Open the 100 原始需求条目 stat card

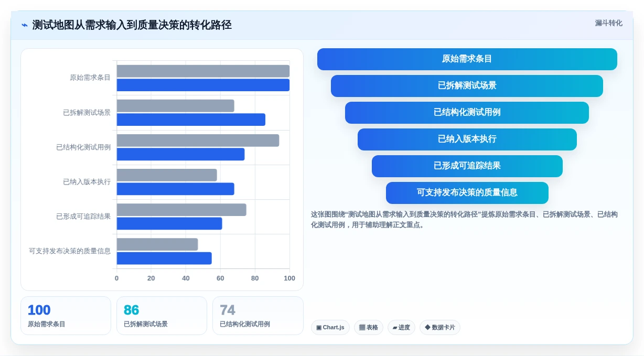(x=66, y=316)
